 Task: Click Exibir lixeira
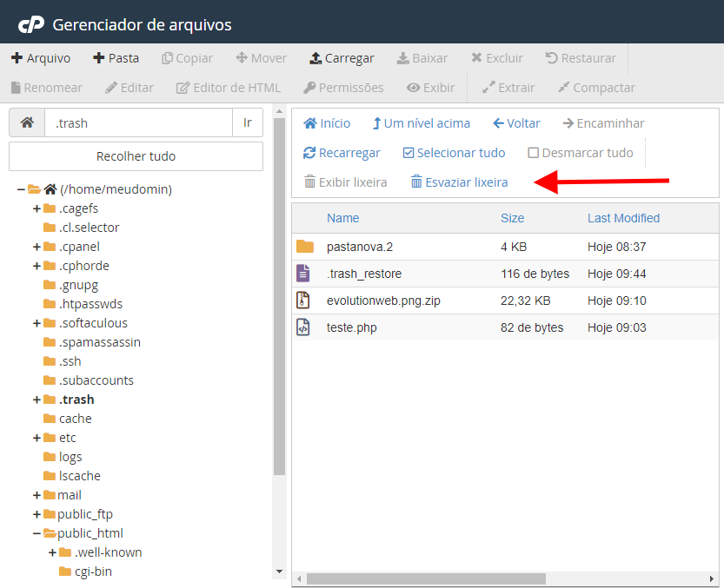(x=345, y=182)
